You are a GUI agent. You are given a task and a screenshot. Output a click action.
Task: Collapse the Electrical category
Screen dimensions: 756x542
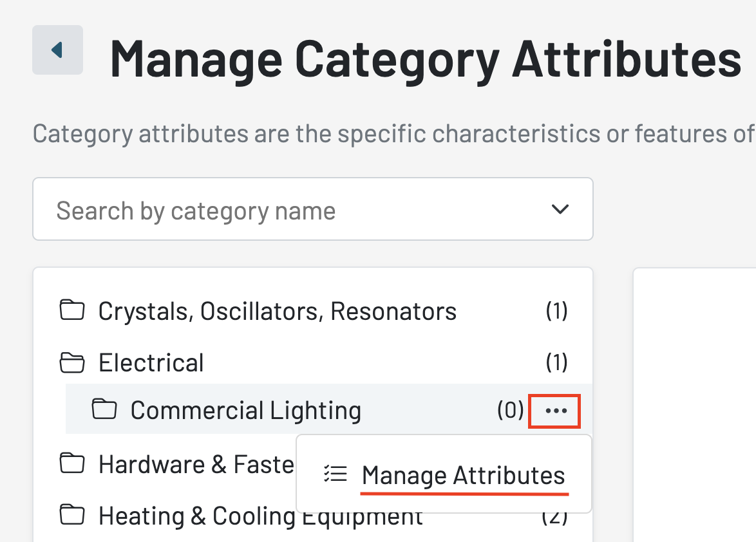pos(151,363)
